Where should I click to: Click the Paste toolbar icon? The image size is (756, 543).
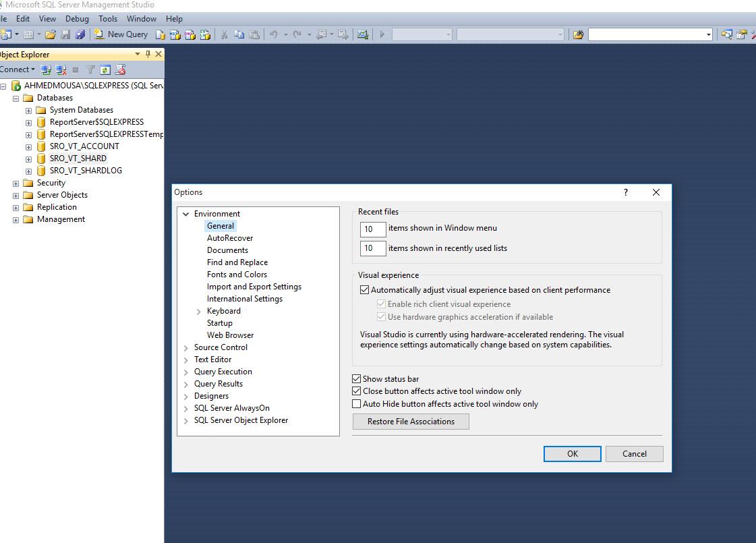click(254, 34)
